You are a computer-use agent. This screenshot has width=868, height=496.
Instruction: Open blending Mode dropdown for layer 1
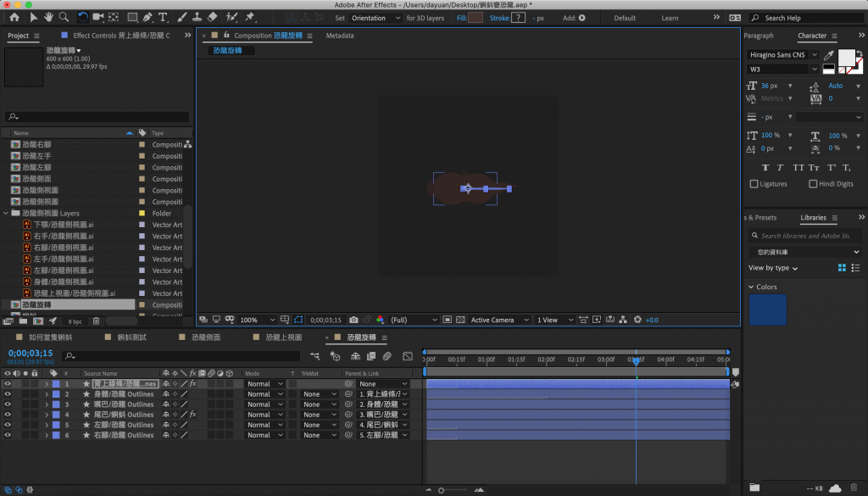click(x=263, y=384)
